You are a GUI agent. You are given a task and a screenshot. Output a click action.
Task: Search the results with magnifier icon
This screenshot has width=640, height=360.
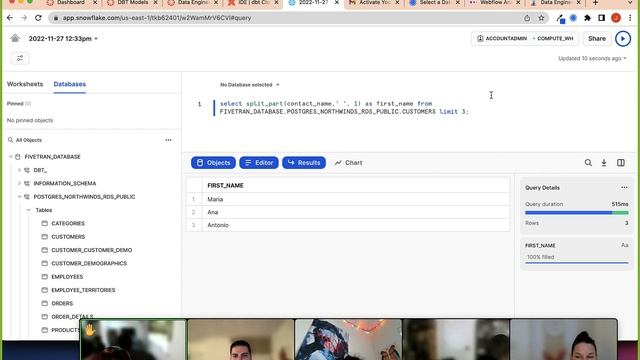point(588,163)
